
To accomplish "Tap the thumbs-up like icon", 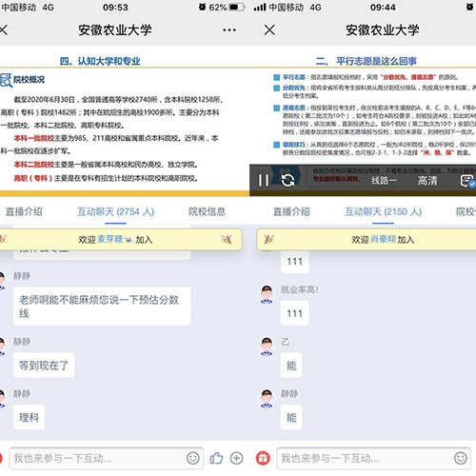I will [x=216, y=458].
